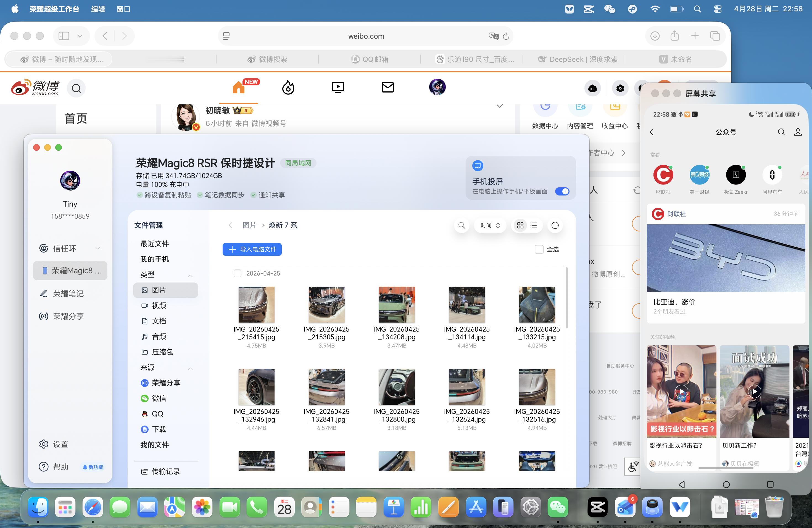Check the 全选 select all checkbox
The height and width of the screenshot is (528, 812).
click(539, 249)
